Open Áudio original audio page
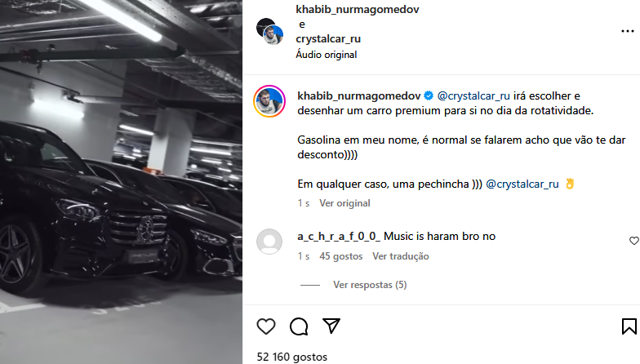The height and width of the screenshot is (364, 640). click(x=327, y=55)
